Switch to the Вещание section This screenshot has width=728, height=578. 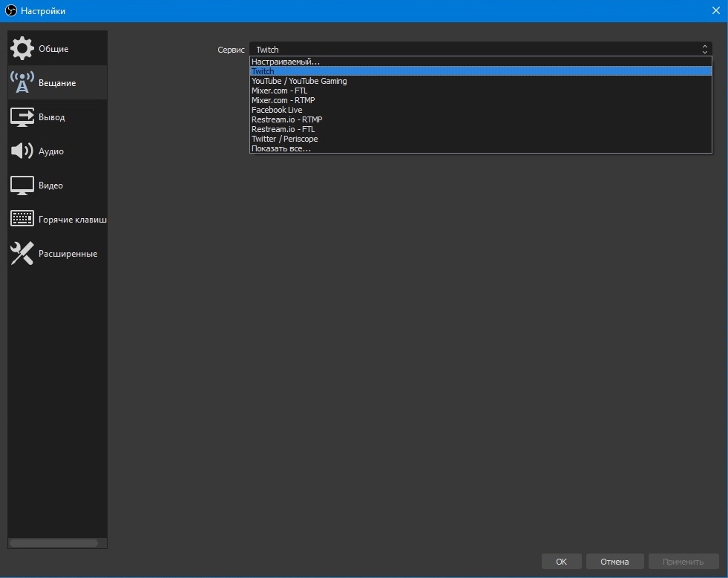click(x=57, y=82)
